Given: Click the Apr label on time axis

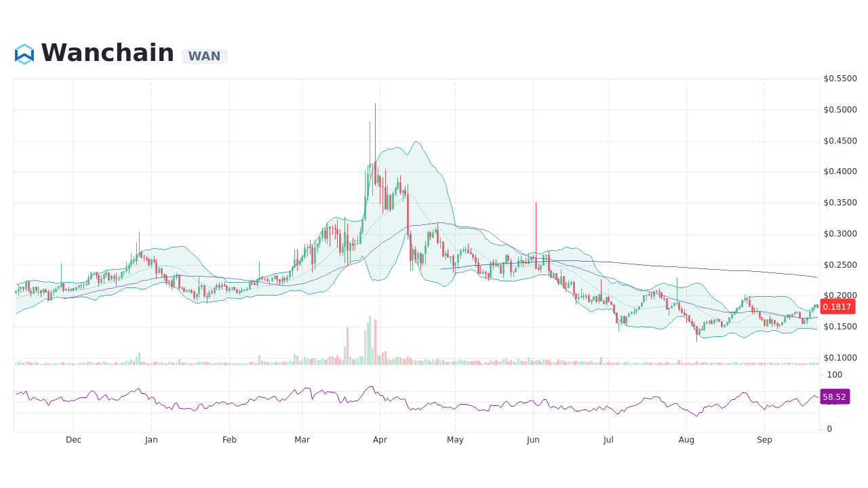Looking at the screenshot, I should click(x=380, y=440).
